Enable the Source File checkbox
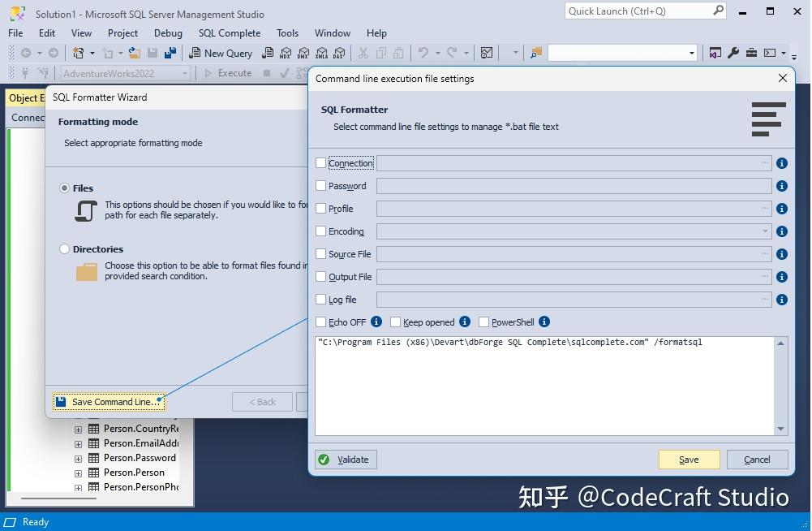This screenshot has height=531, width=812. [320, 254]
